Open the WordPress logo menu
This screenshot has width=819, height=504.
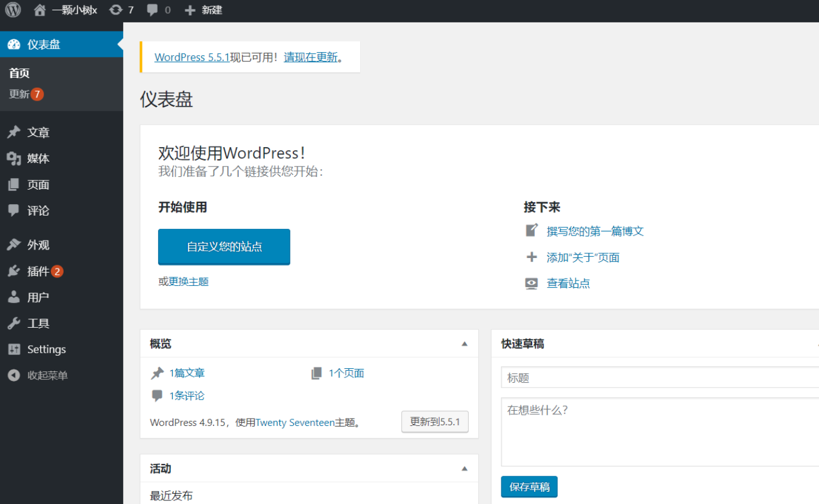click(x=13, y=10)
